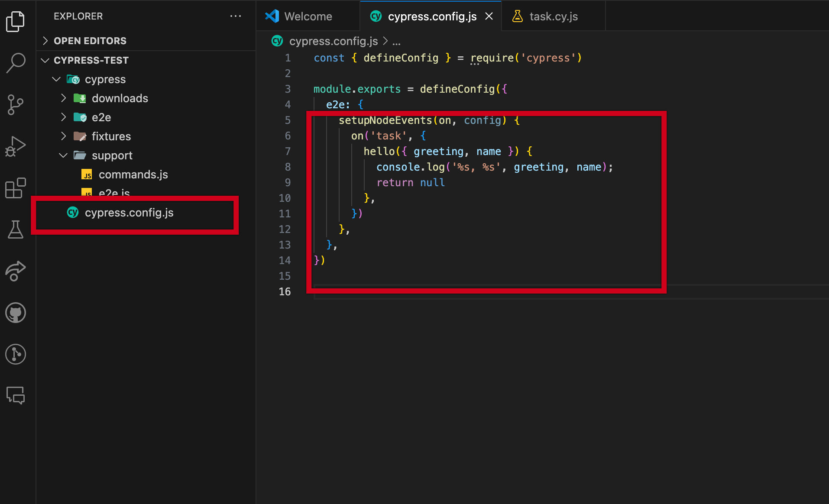Open the Testing flask view

coord(16,229)
